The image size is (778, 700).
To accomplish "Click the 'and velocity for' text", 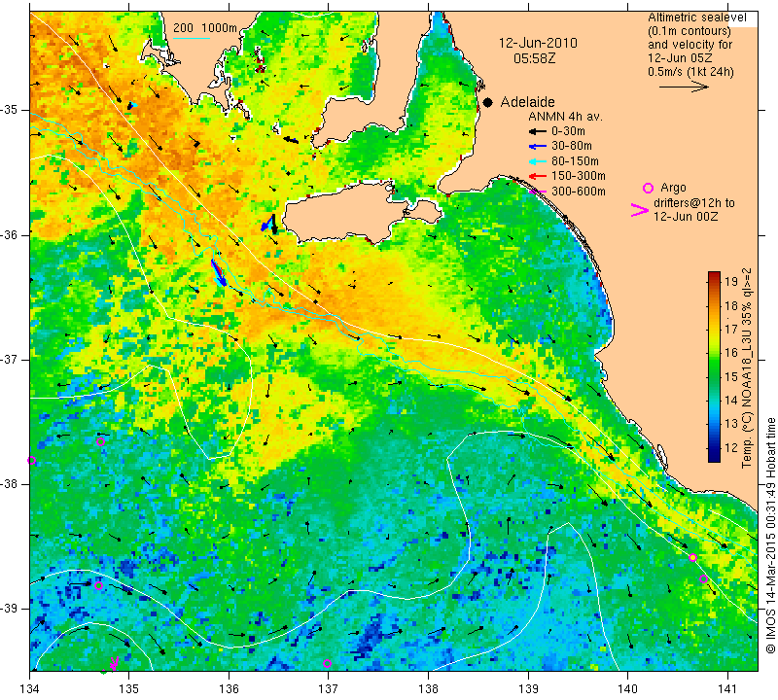I will 690,45.
